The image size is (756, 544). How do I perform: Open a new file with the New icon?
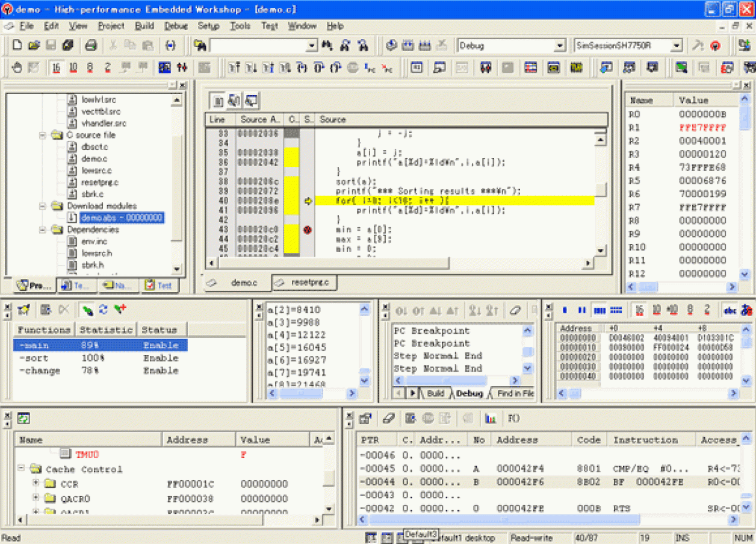pos(17,45)
